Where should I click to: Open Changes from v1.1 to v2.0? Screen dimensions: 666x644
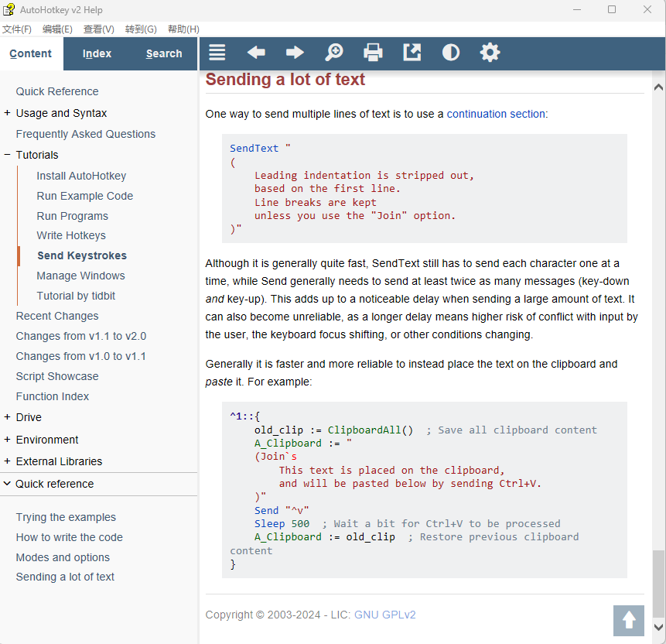pos(80,336)
